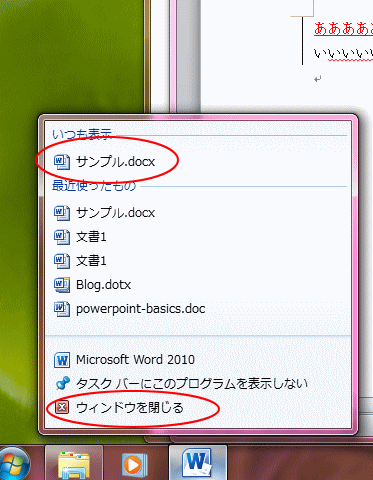The width and height of the screenshot is (373, 480).
Task: Open pinned サンプル.docx under いつも表示
Action: pyautogui.click(x=105, y=162)
